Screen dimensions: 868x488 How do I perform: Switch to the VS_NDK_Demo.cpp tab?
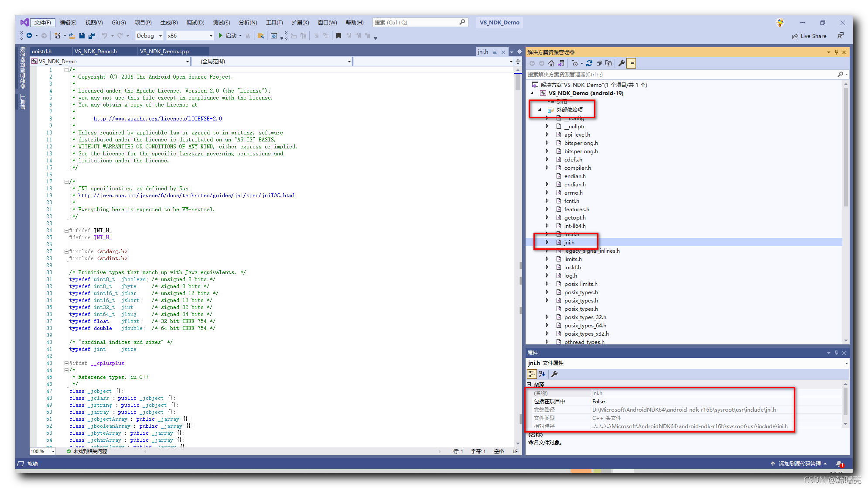pyautogui.click(x=164, y=52)
